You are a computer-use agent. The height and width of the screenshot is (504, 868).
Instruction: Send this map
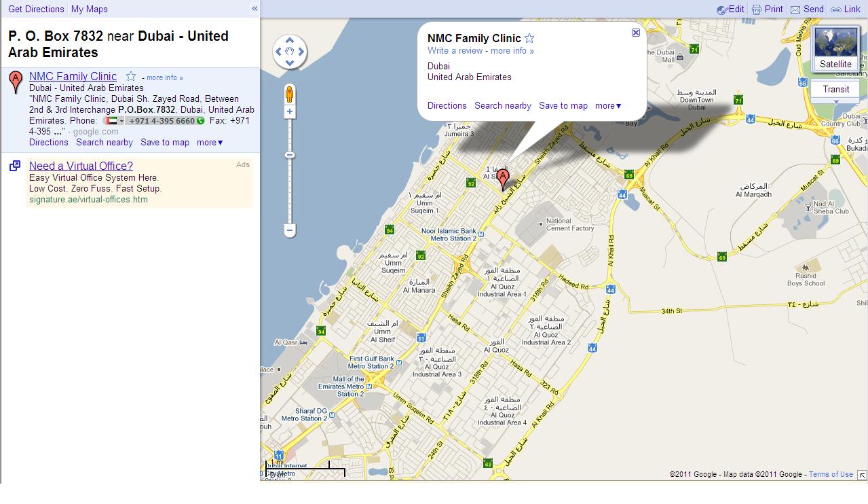807,10
